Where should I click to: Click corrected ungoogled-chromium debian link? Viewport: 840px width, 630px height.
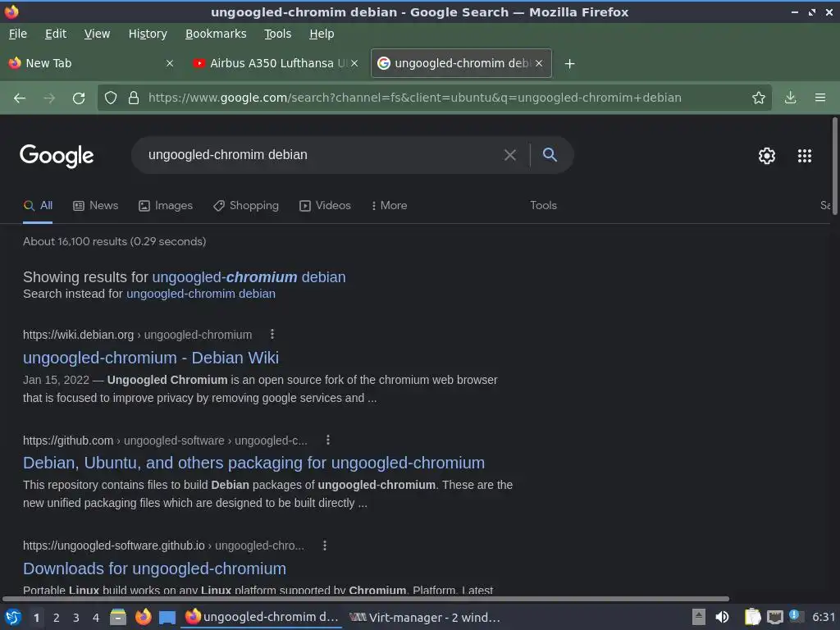point(249,277)
